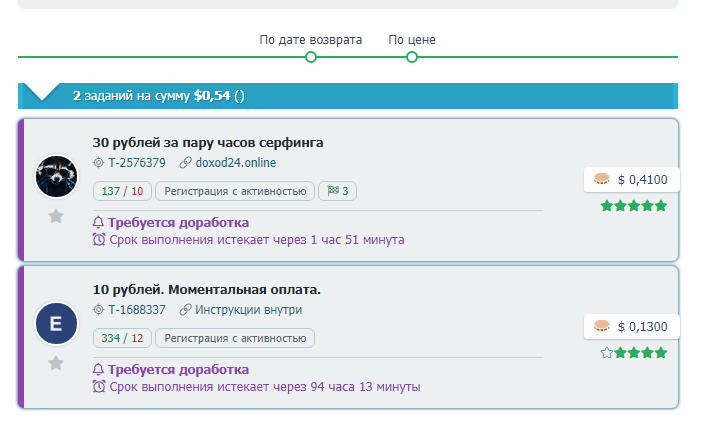Click the link icon beside doxod24.online

coord(185,163)
